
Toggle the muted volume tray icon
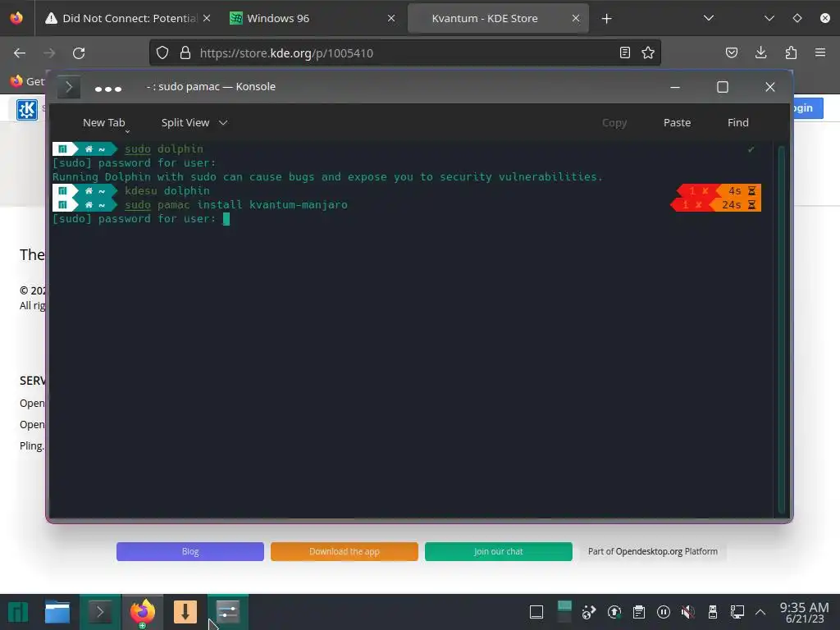[688, 612]
